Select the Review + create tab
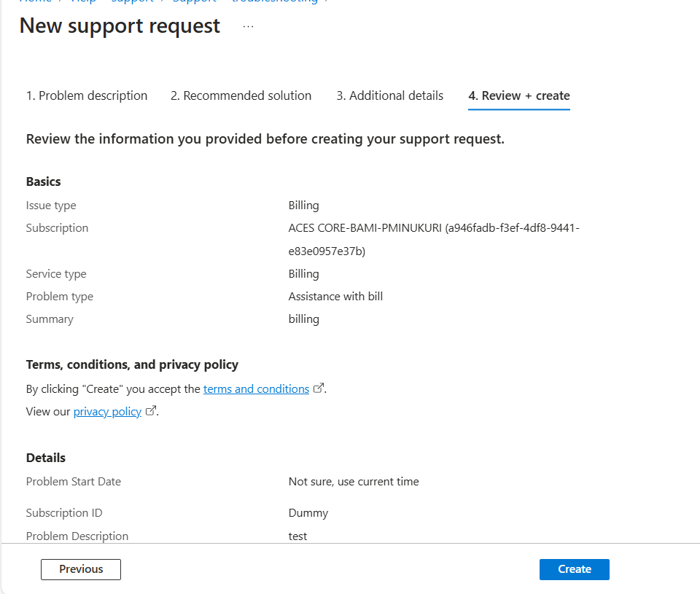 click(x=518, y=95)
